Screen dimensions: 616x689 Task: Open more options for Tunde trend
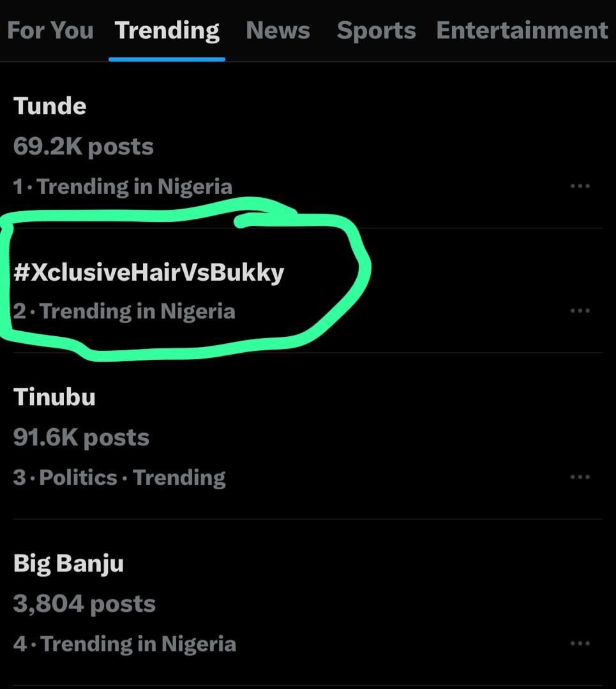580,186
